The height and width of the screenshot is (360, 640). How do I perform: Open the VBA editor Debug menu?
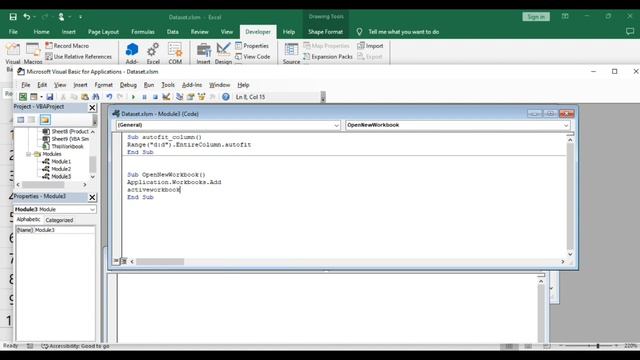(128, 85)
